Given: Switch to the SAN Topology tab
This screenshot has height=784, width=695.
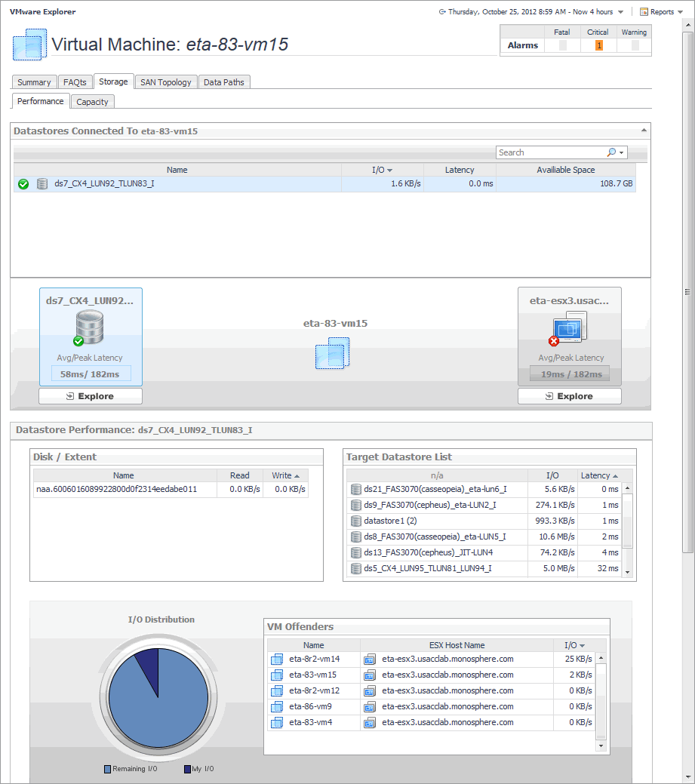Looking at the screenshot, I should [x=166, y=82].
